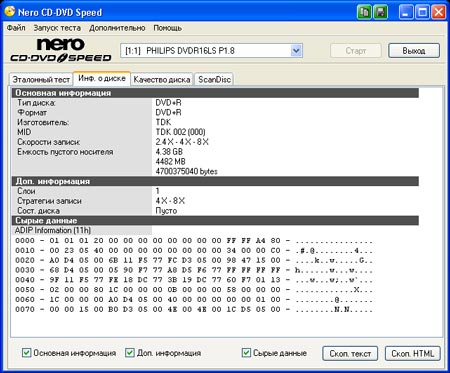Screen dimensions: 450x373
Task: Click the ADIP Information (11h) label
Action: pos(52,230)
